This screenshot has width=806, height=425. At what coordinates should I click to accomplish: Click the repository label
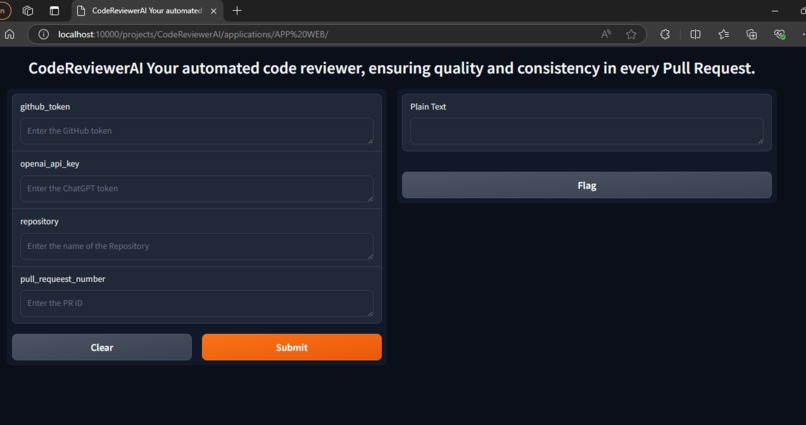40,221
